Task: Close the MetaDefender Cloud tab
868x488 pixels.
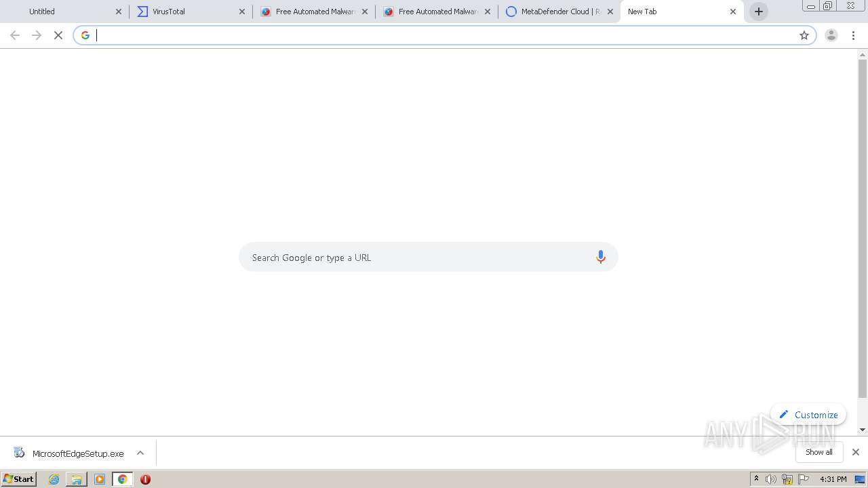Action: 610,12
